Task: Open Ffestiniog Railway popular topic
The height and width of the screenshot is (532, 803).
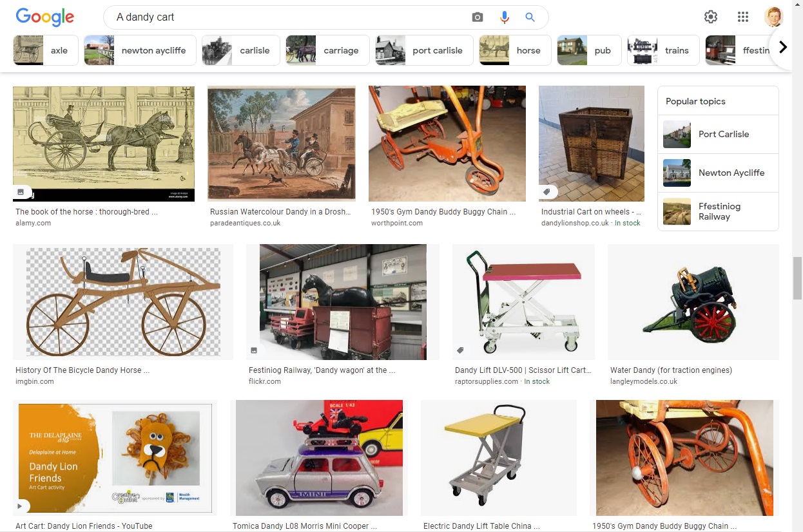Action: tap(718, 211)
